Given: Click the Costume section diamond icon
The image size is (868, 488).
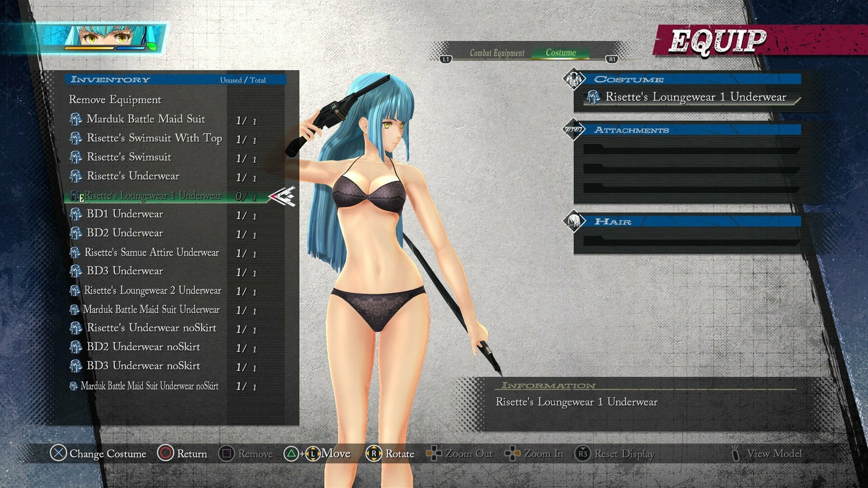Looking at the screenshot, I should 574,79.
